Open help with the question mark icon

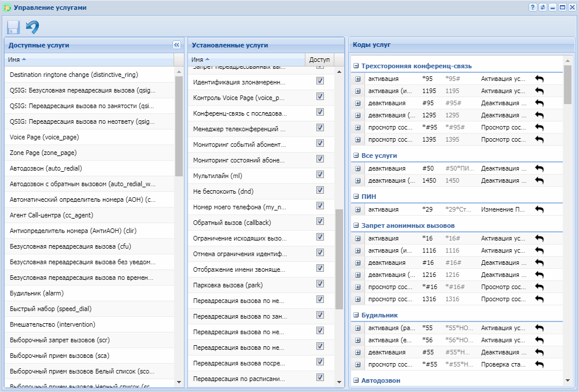(x=533, y=7)
